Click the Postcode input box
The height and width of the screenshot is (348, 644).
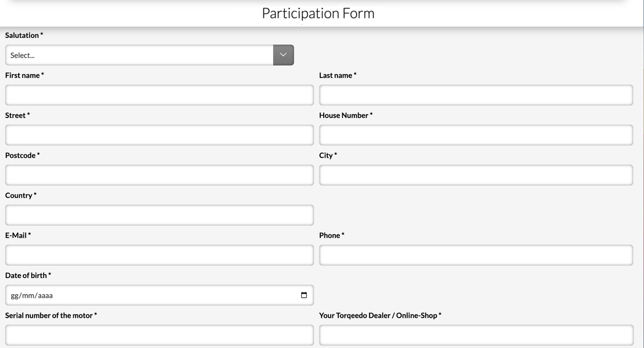pyautogui.click(x=159, y=175)
